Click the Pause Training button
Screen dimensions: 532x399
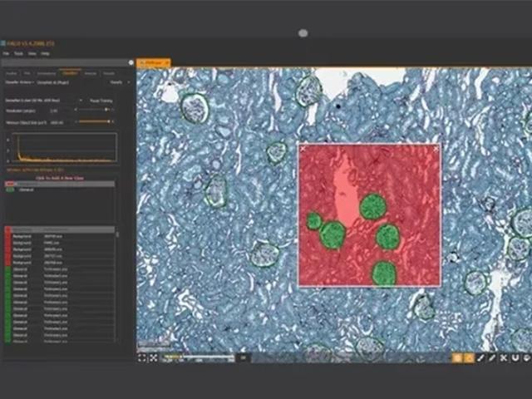click(x=101, y=101)
